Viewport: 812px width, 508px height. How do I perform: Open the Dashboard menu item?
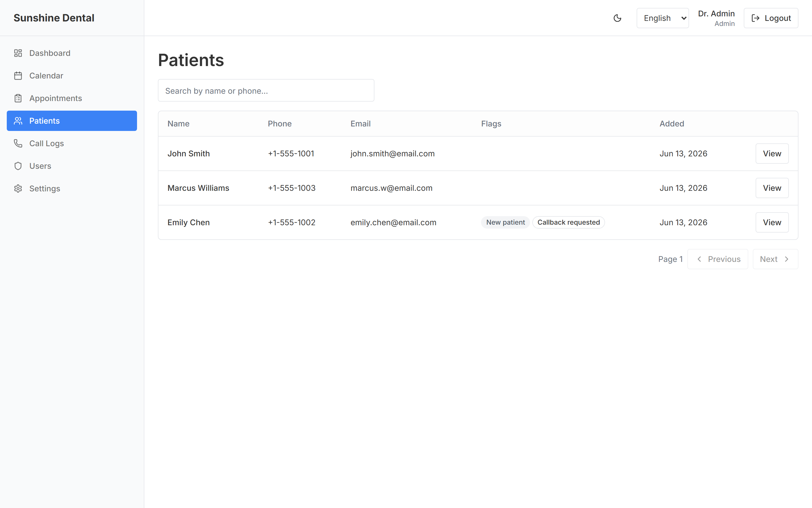tap(72, 53)
